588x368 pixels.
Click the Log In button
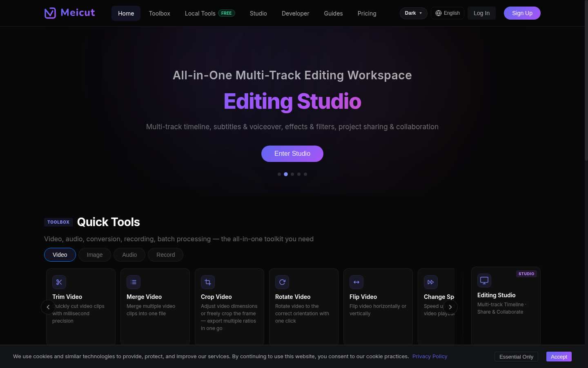(x=481, y=13)
